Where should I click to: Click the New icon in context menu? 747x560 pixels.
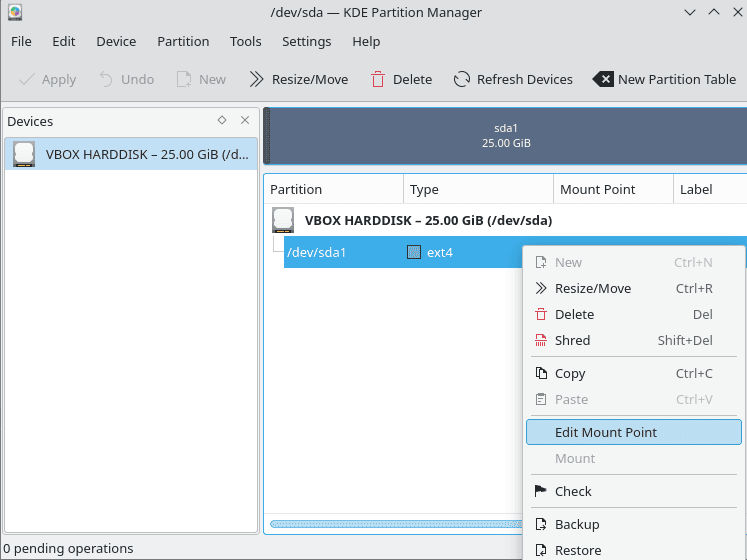[541, 262]
